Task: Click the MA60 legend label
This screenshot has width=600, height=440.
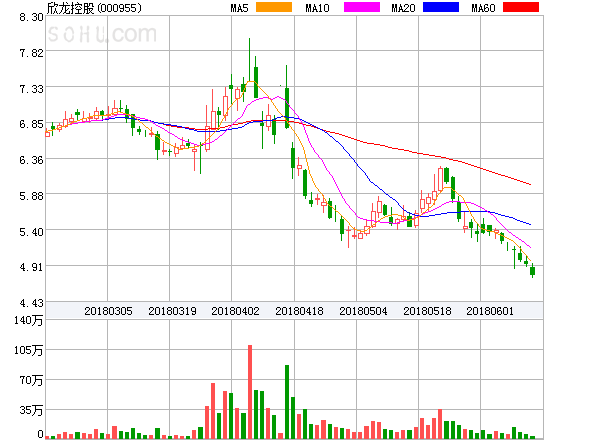Action: pyautogui.click(x=483, y=8)
